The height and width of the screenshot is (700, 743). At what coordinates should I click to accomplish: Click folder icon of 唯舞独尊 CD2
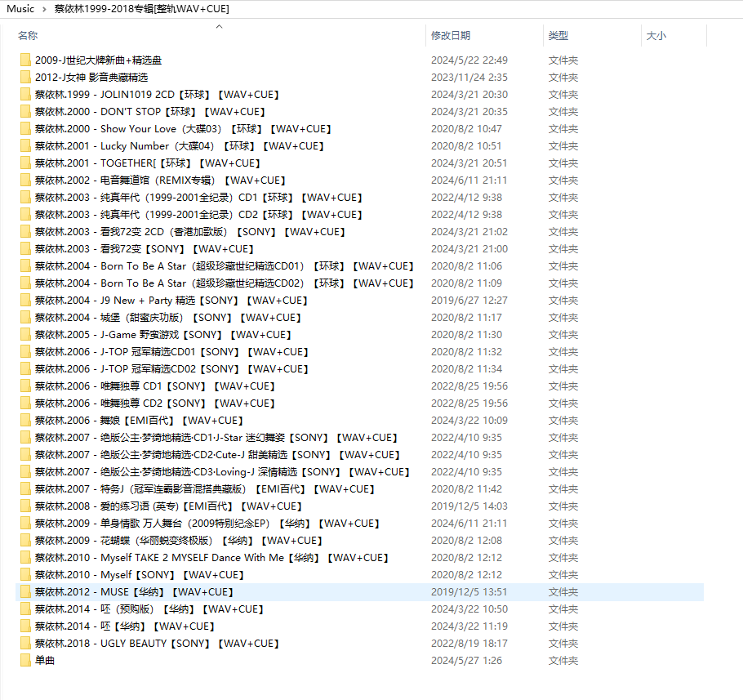coord(25,404)
